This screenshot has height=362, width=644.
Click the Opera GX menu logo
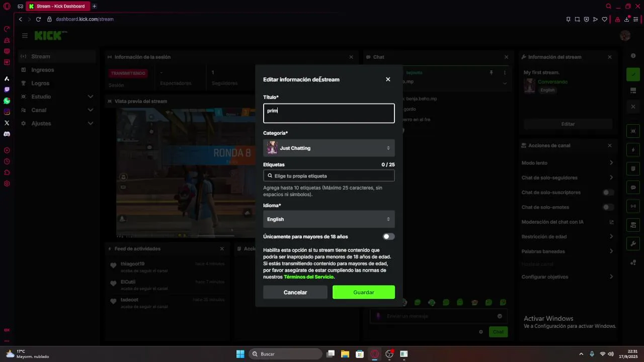(x=7, y=7)
